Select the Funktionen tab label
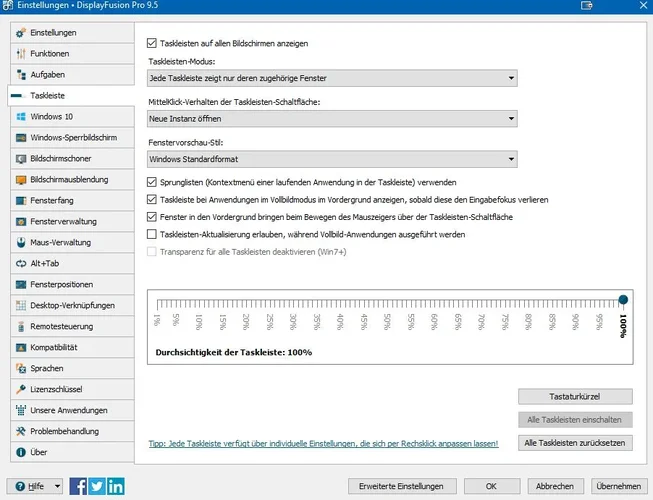 pyautogui.click(x=50, y=54)
